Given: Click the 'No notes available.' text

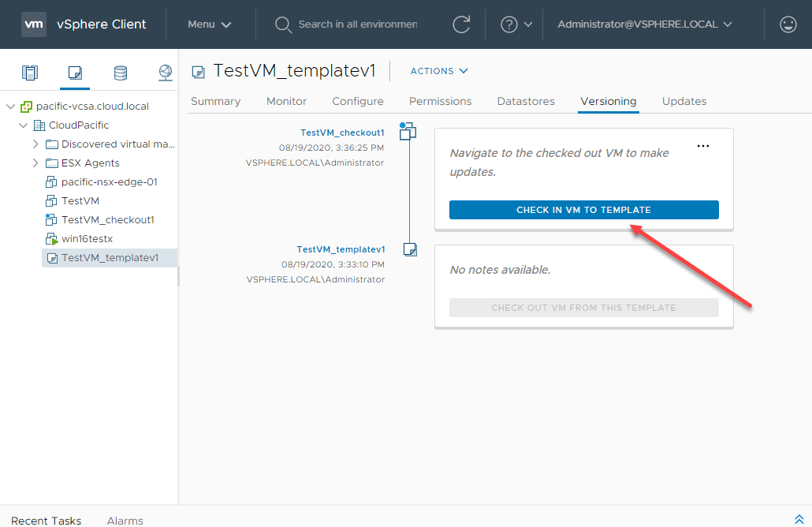Looking at the screenshot, I should (x=500, y=270).
